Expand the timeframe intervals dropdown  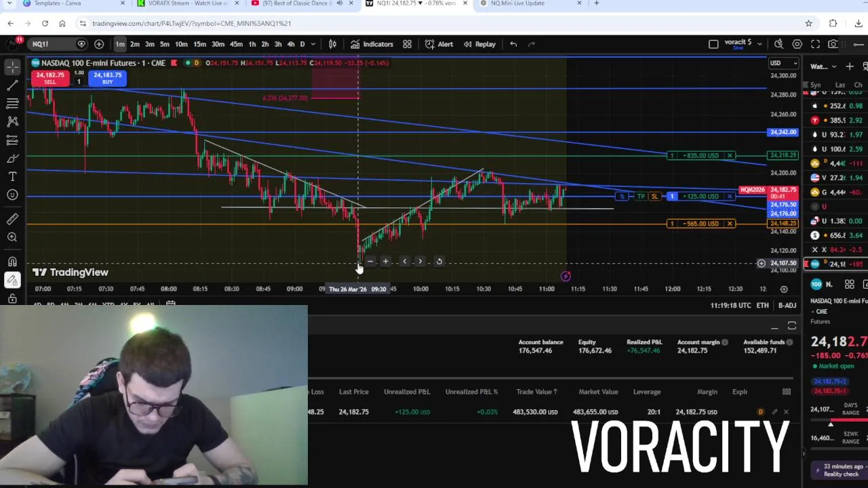[x=313, y=44]
